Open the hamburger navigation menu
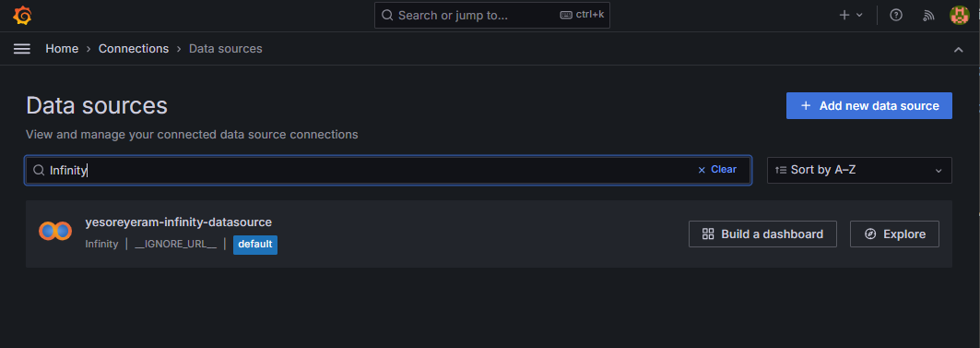Viewport: 980px width, 348px height. [22, 49]
